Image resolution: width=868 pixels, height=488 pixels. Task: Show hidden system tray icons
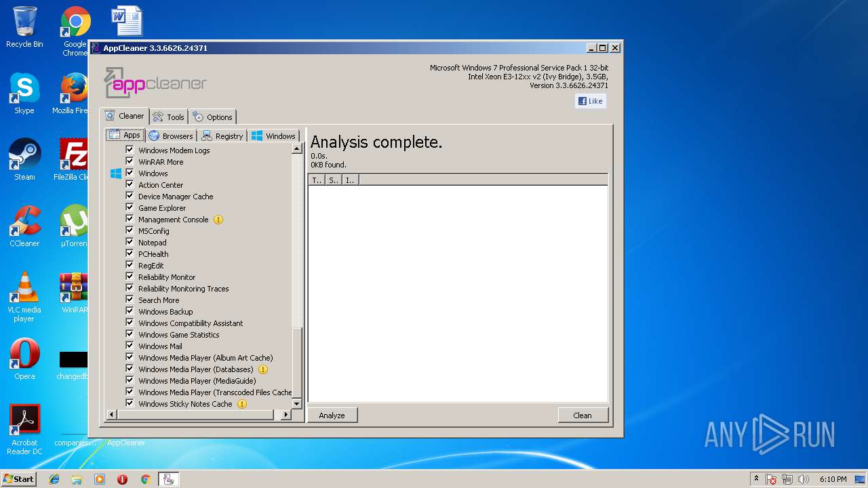pos(756,479)
